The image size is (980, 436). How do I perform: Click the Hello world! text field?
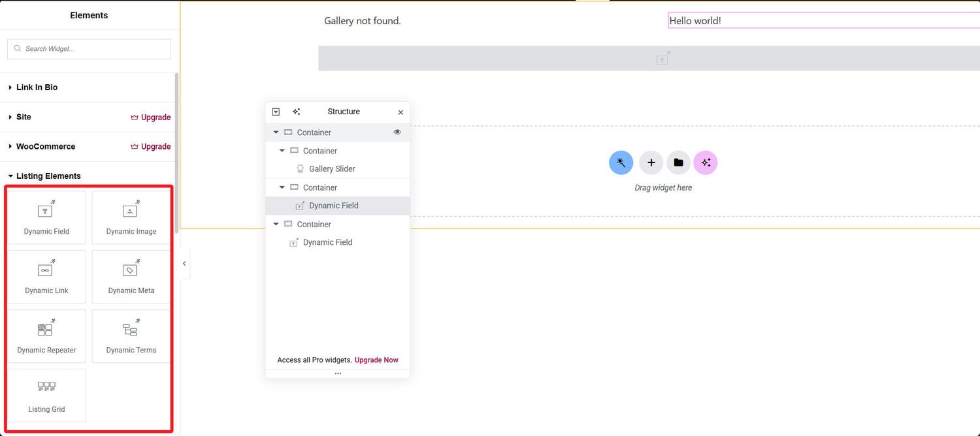824,21
